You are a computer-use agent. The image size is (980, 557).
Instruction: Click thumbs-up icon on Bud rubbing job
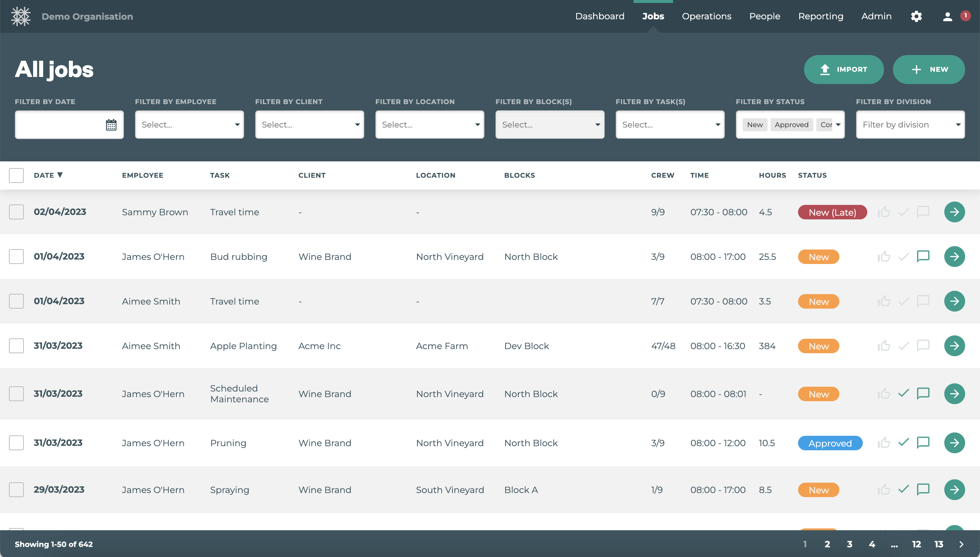pos(884,256)
